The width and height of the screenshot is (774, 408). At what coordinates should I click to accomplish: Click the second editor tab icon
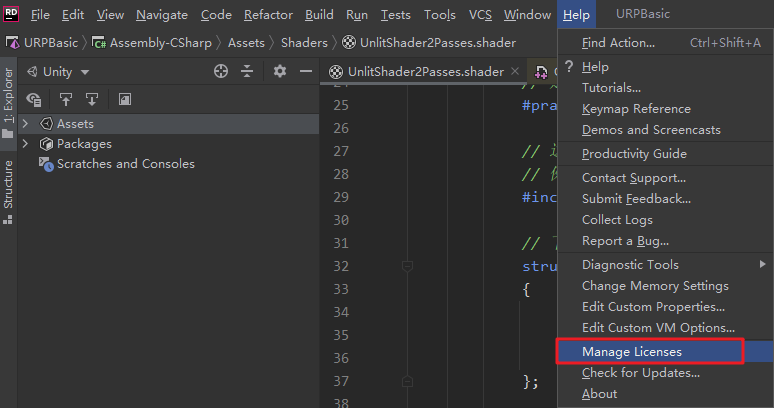pyautogui.click(x=542, y=72)
